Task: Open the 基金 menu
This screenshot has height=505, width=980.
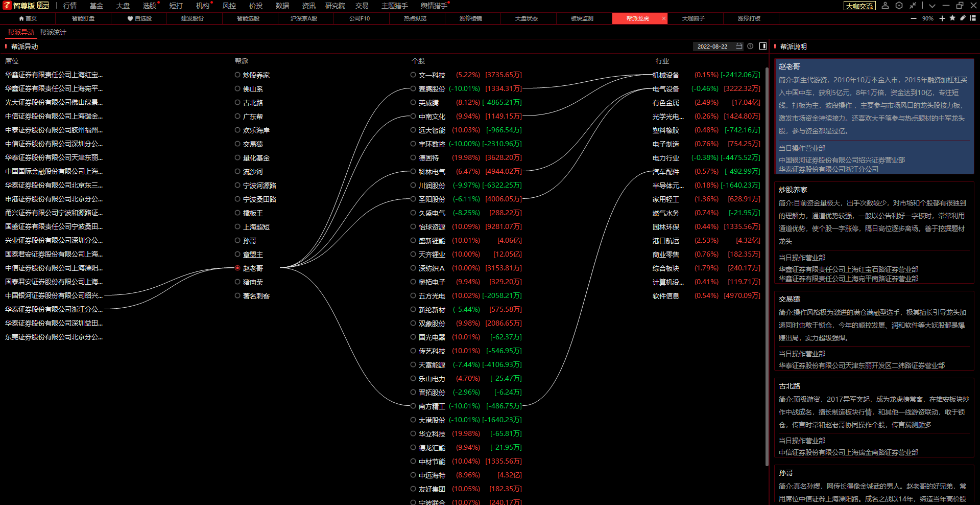Action: (97, 6)
